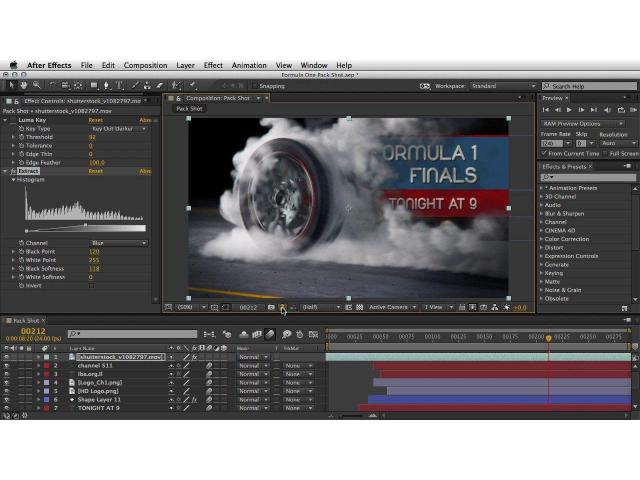Click the Search Help field

click(x=589, y=86)
